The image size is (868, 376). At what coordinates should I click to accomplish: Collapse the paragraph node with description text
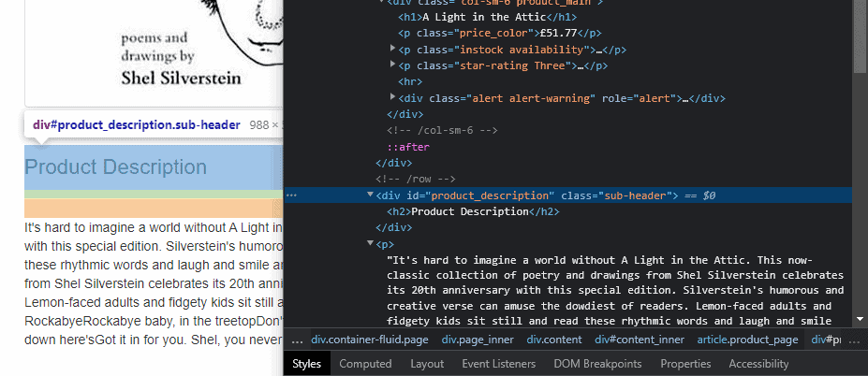(371, 243)
